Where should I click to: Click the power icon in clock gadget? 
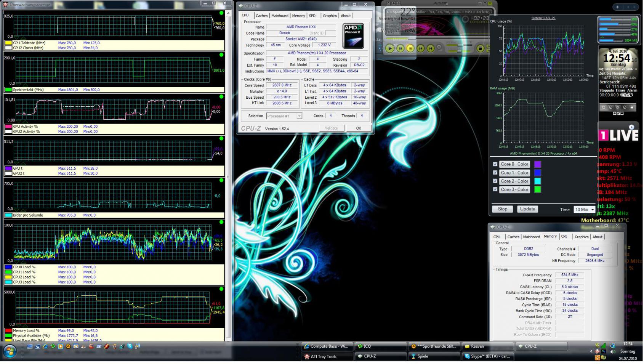point(604,107)
